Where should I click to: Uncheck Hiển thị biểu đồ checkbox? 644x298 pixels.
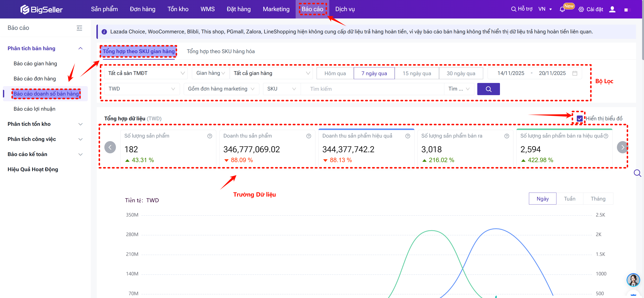point(580,118)
